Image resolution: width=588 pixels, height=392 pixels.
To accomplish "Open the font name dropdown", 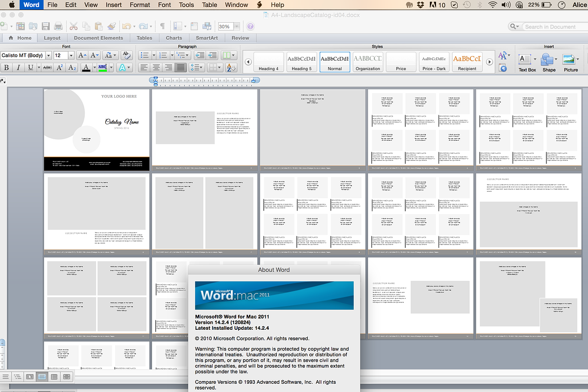I will point(48,56).
